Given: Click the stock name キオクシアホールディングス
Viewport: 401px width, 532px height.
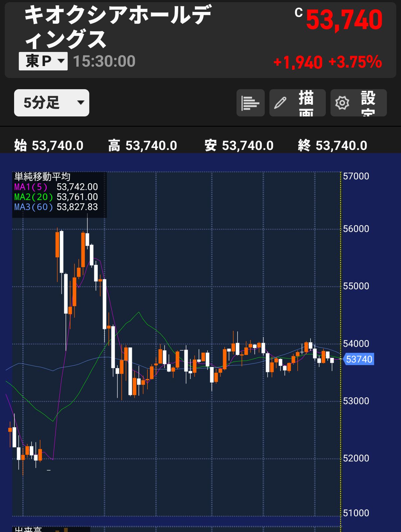Looking at the screenshot, I should [118, 27].
